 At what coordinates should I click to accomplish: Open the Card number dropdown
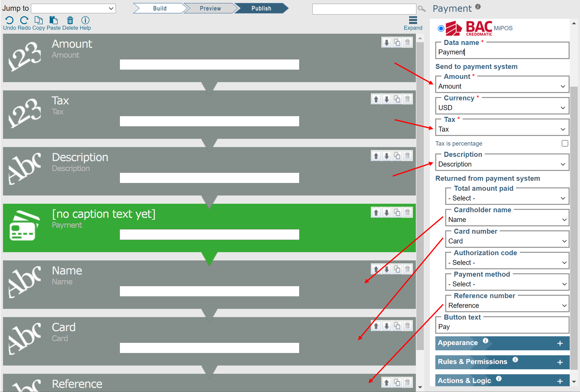507,241
